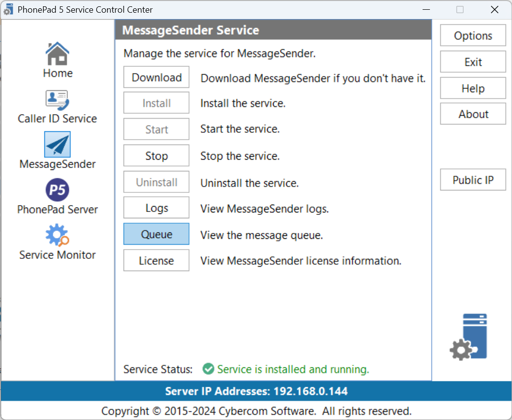Click 'View the message queue.' description
This screenshot has width=512, height=420.
[261, 235]
